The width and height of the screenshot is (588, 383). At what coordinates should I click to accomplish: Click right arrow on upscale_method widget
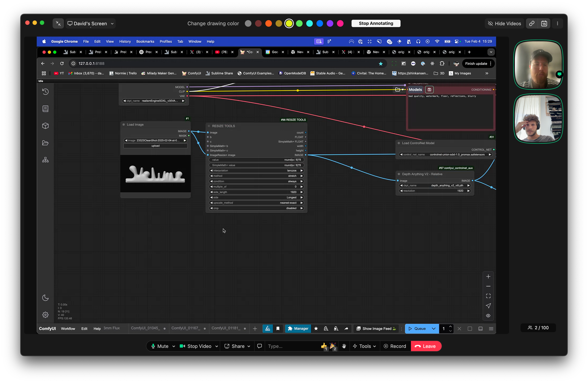tap(301, 202)
